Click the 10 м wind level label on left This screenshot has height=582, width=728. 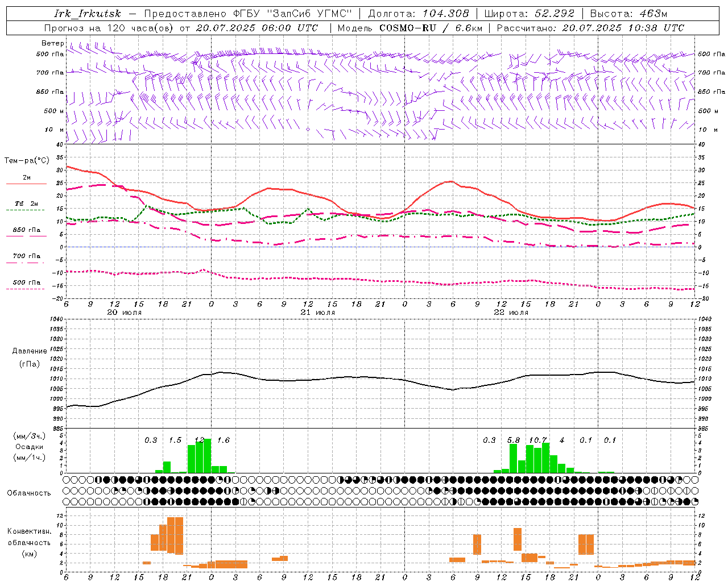tap(55, 130)
